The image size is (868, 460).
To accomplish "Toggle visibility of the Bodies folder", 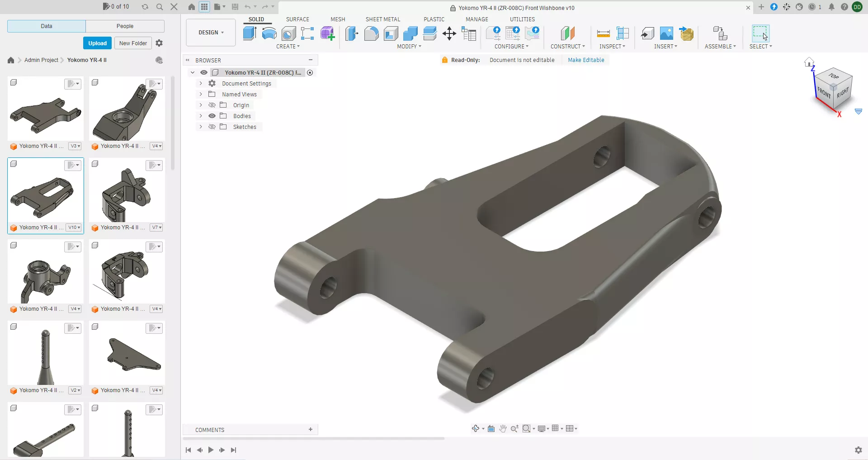I will coord(212,116).
